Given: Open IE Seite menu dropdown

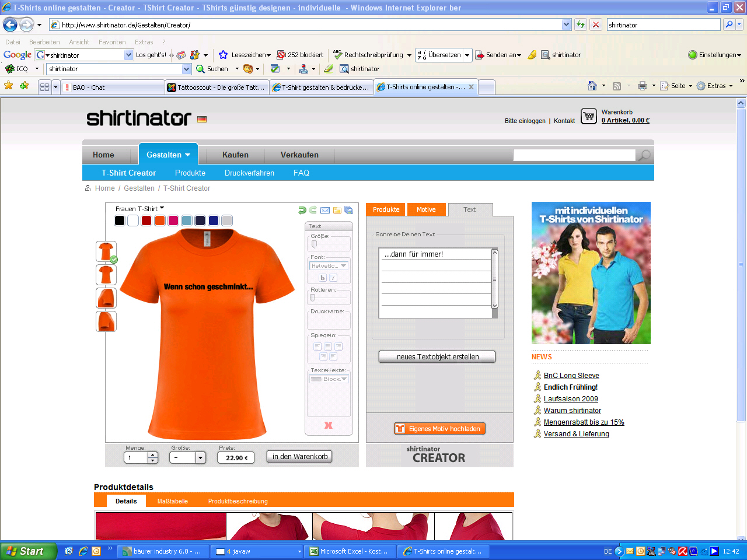Looking at the screenshot, I should 676,86.
